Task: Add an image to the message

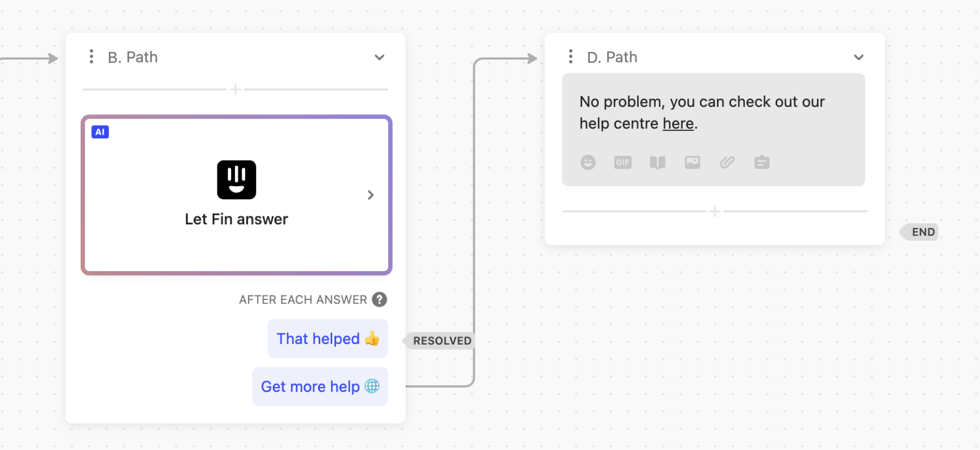Action: (x=692, y=163)
